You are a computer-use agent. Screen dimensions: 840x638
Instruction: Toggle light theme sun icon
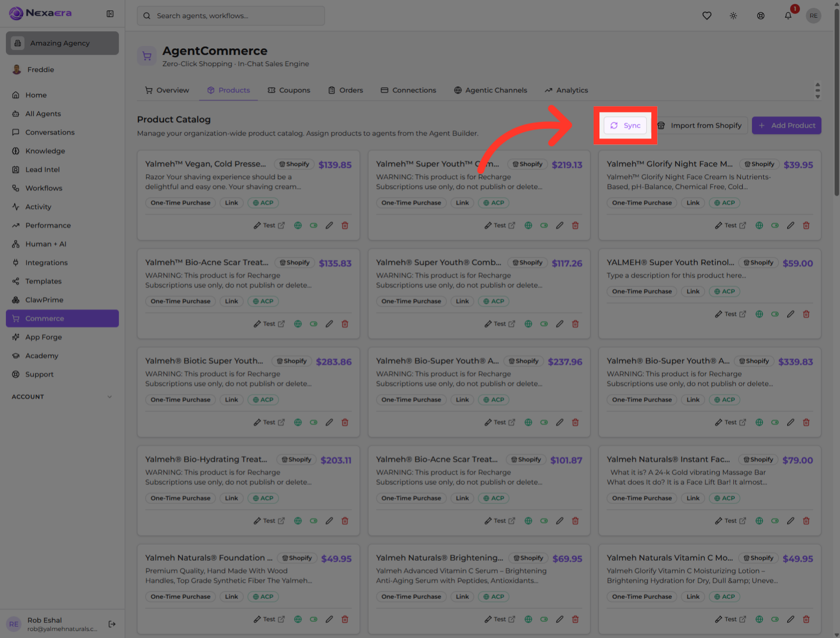click(x=733, y=16)
